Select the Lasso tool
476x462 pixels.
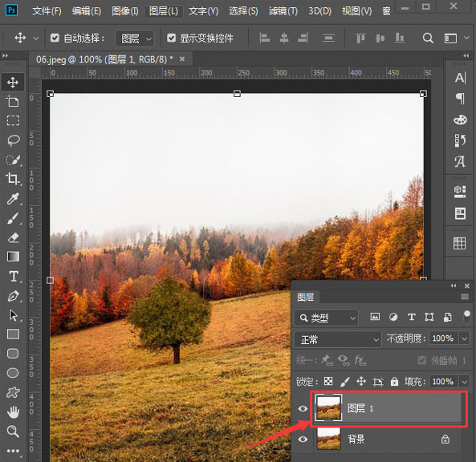(14, 140)
